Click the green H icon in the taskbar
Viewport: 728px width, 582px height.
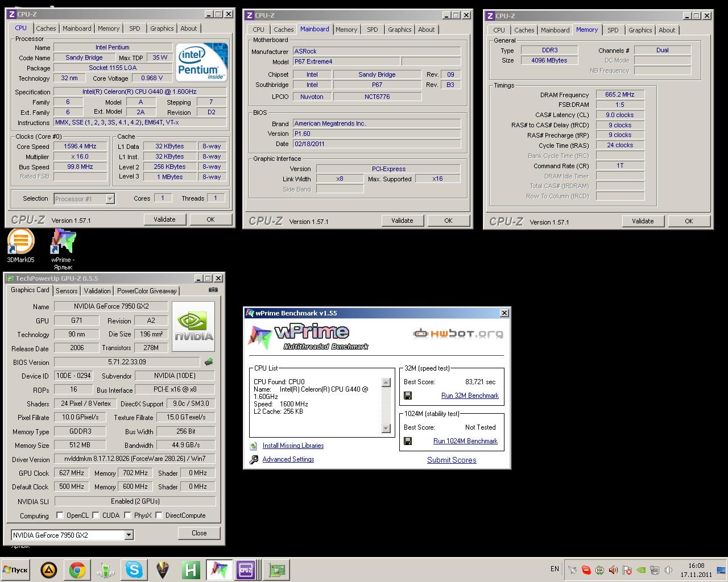click(191, 569)
